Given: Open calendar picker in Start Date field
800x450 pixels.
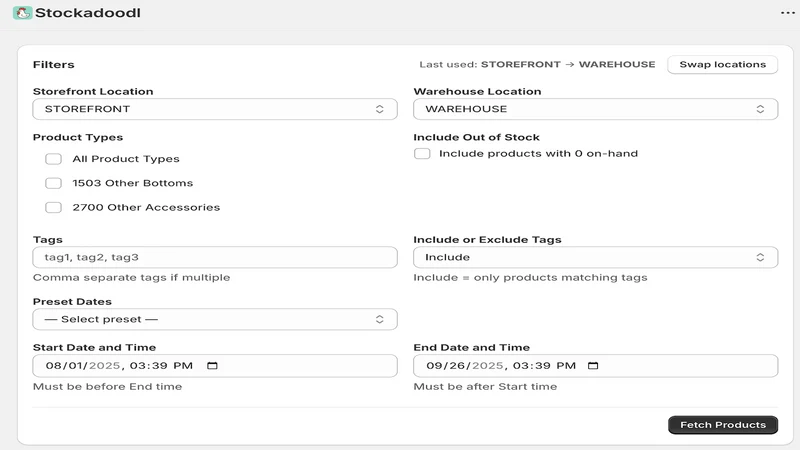Looking at the screenshot, I should pos(212,366).
